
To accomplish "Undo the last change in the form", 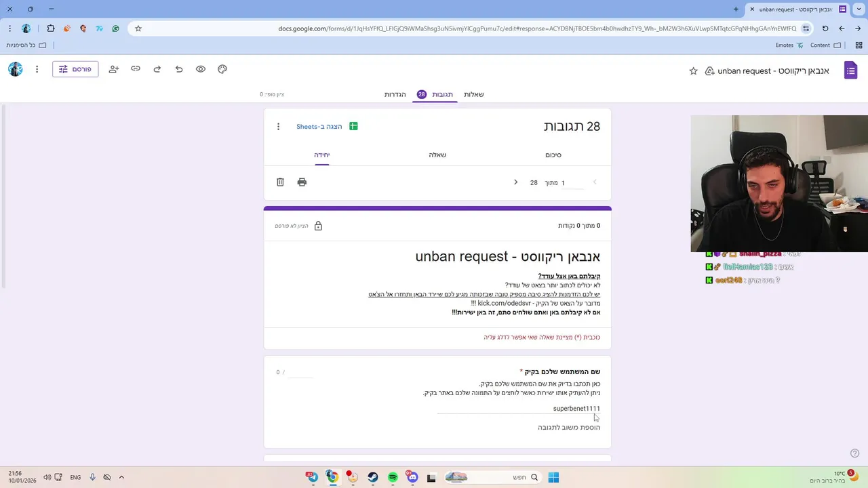I will [179, 69].
